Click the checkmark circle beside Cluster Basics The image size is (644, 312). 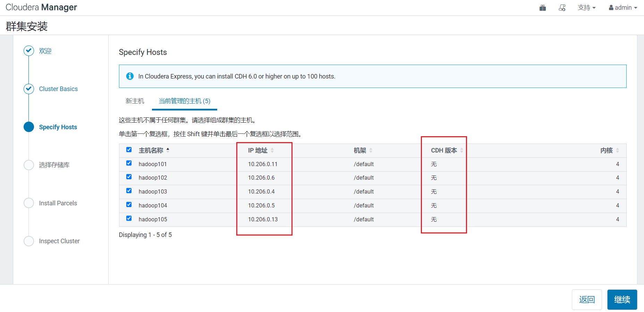pos(29,89)
